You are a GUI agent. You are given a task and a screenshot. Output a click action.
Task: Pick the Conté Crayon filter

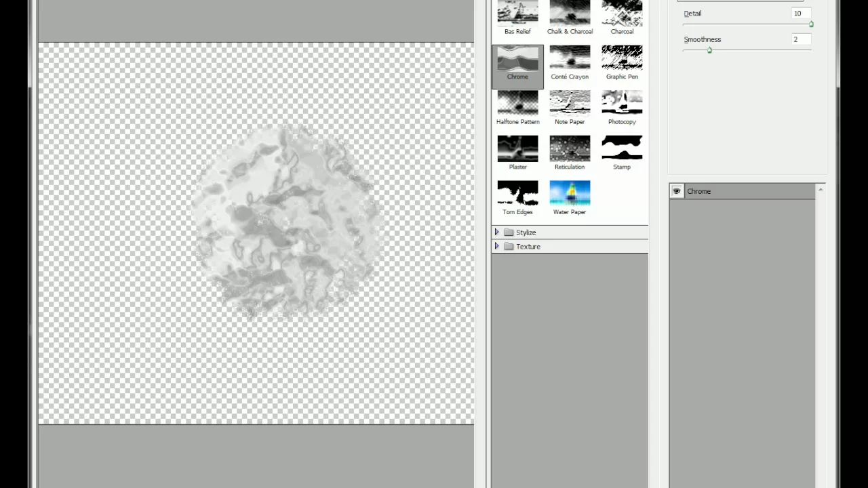(x=570, y=63)
